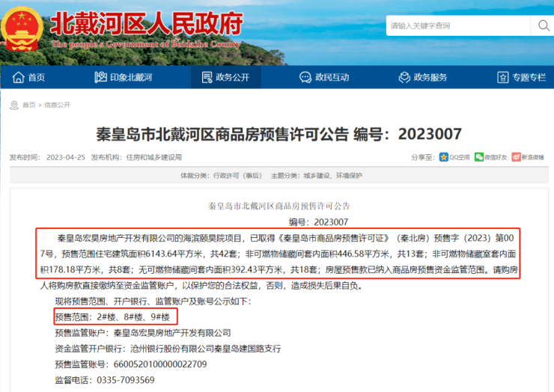Click account number 6600520100000022709
Screen dimensions: 554x392
pyautogui.click(x=160, y=364)
